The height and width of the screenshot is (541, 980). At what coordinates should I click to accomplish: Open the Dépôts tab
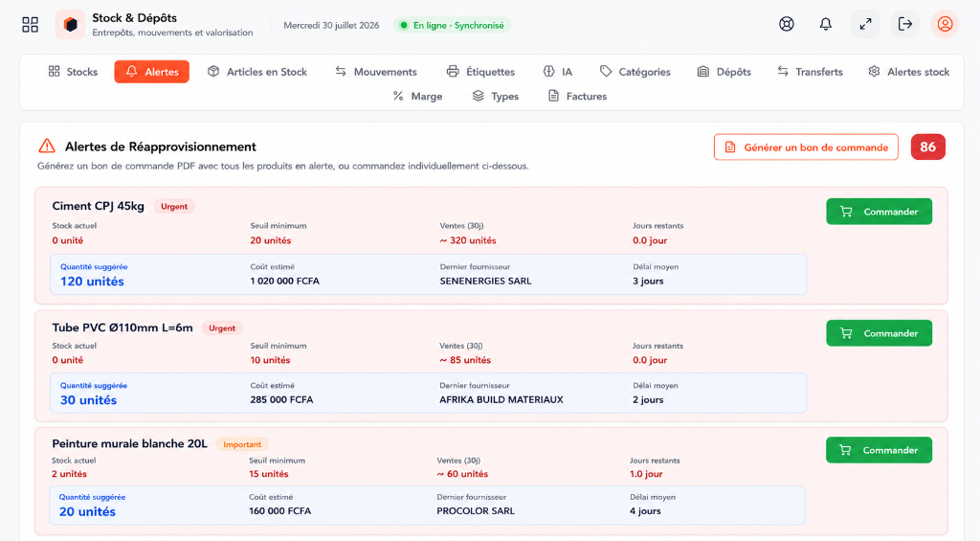(724, 72)
